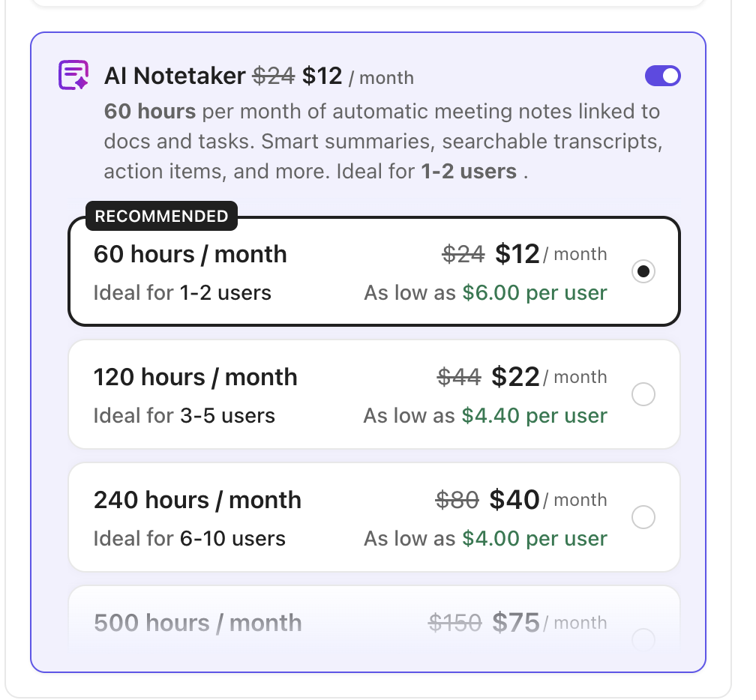The image size is (756, 700).
Task: Click the AI Notetaker note icon
Action: tap(72, 76)
